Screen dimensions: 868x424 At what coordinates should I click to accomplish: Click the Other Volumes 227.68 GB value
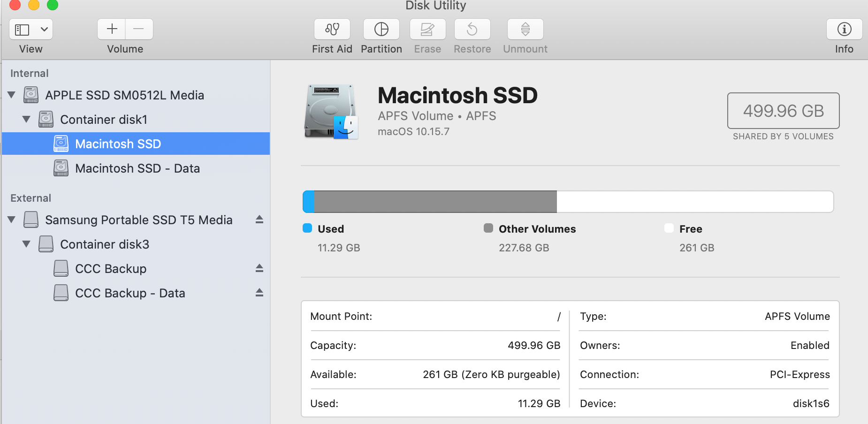pyautogui.click(x=524, y=248)
